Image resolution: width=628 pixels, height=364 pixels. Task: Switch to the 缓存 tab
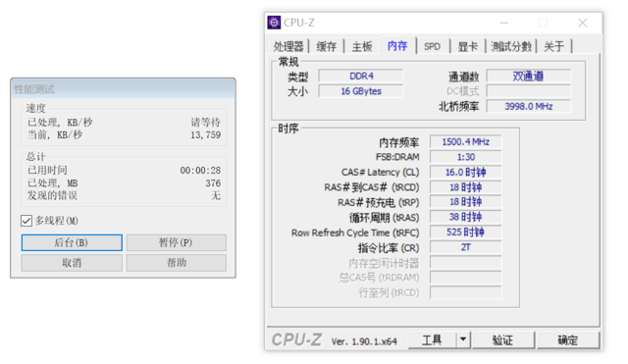(327, 46)
